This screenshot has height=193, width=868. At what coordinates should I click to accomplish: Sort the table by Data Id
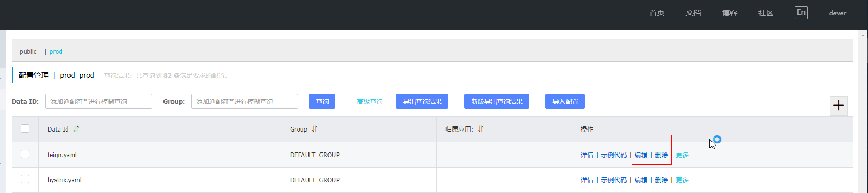(76, 129)
